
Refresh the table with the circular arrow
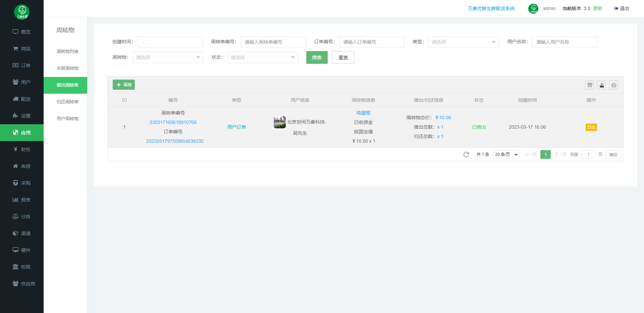466,154
